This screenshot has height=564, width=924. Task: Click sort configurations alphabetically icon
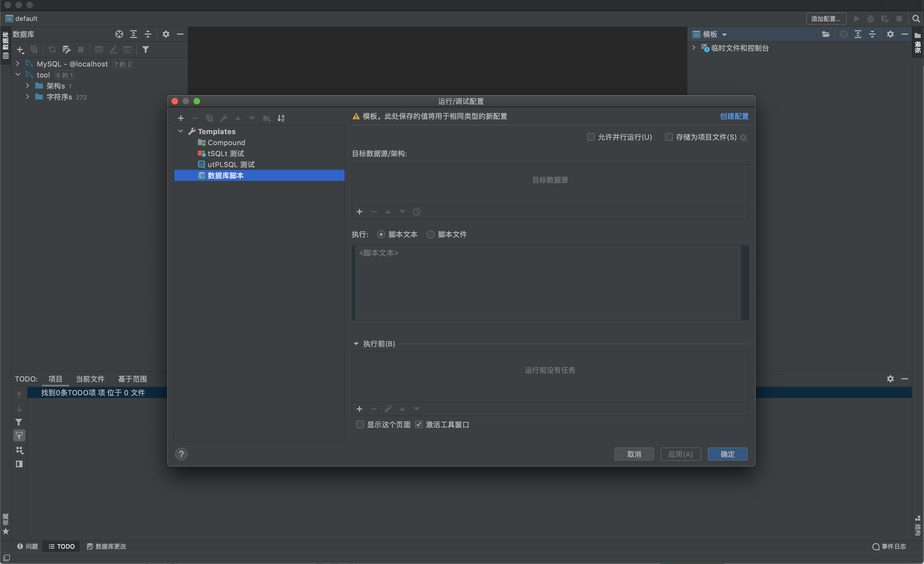pos(281,118)
